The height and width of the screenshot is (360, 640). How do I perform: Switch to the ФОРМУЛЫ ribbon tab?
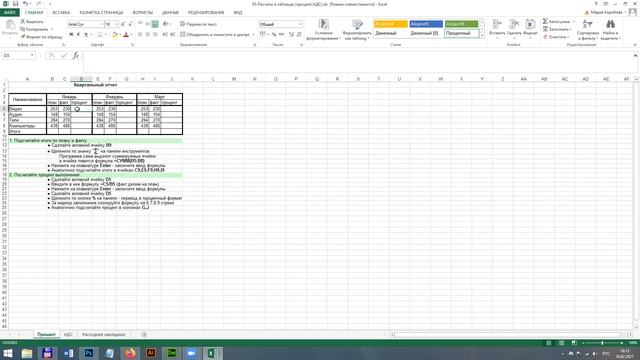click(x=142, y=13)
